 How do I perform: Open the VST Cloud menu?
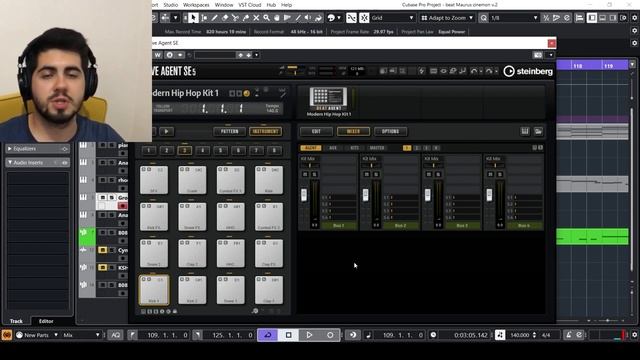click(x=250, y=5)
